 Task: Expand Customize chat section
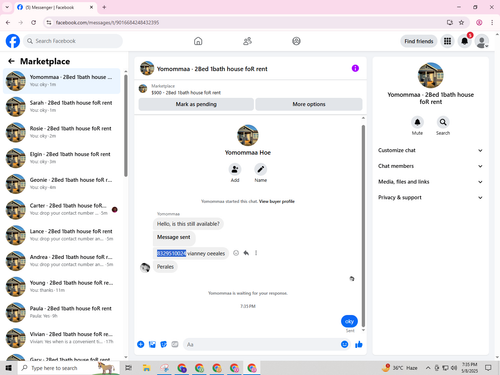coord(430,150)
